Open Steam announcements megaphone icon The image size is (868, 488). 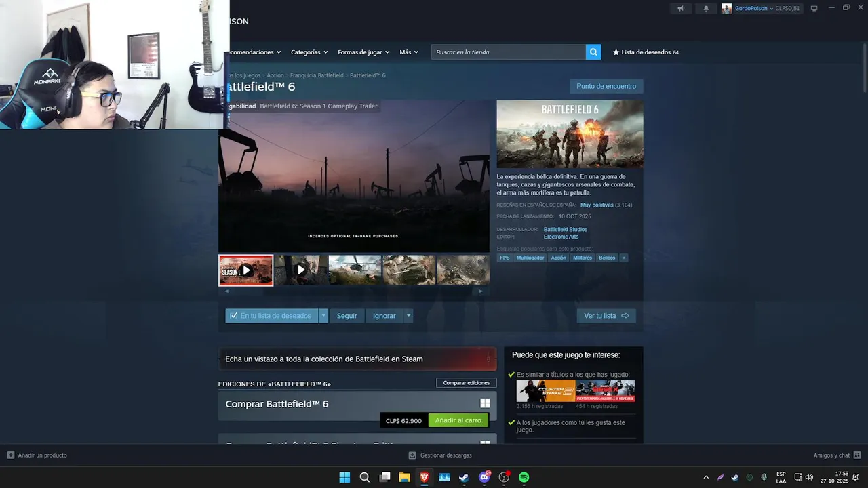point(681,9)
